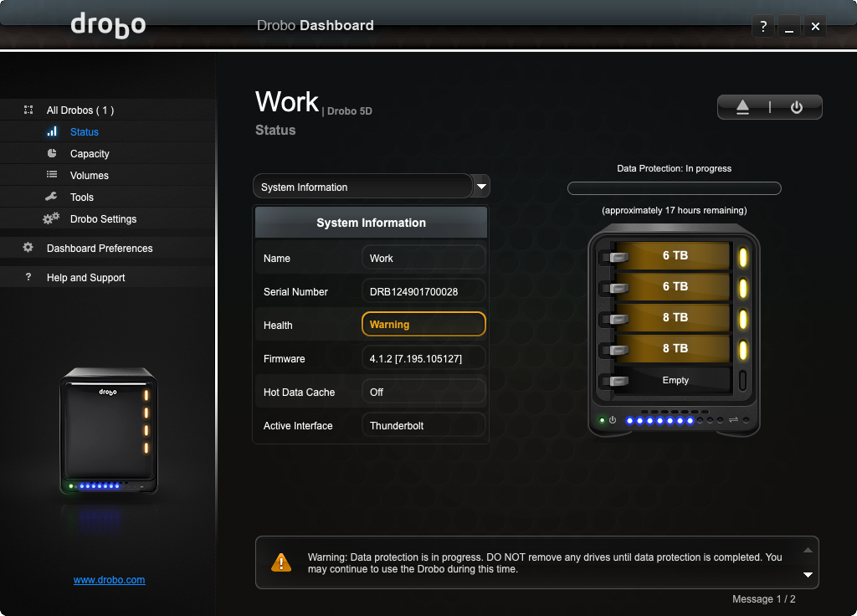Open the System Information dropdown arrow
Viewport: 857px width, 616px height.
[x=481, y=186]
